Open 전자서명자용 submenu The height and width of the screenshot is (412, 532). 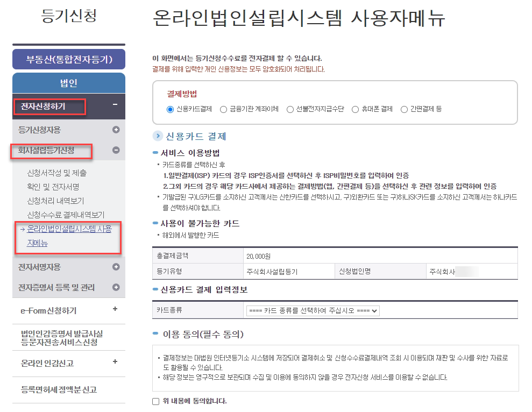click(x=39, y=267)
